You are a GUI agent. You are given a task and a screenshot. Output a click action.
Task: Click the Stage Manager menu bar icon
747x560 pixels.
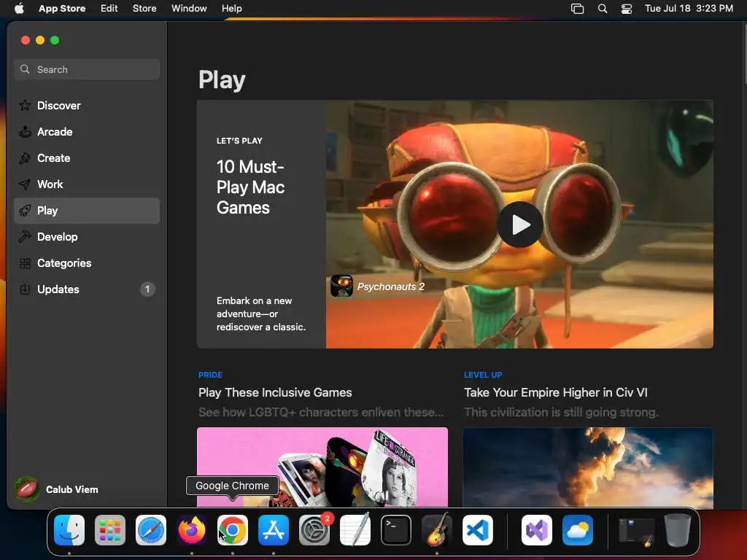(578, 8)
